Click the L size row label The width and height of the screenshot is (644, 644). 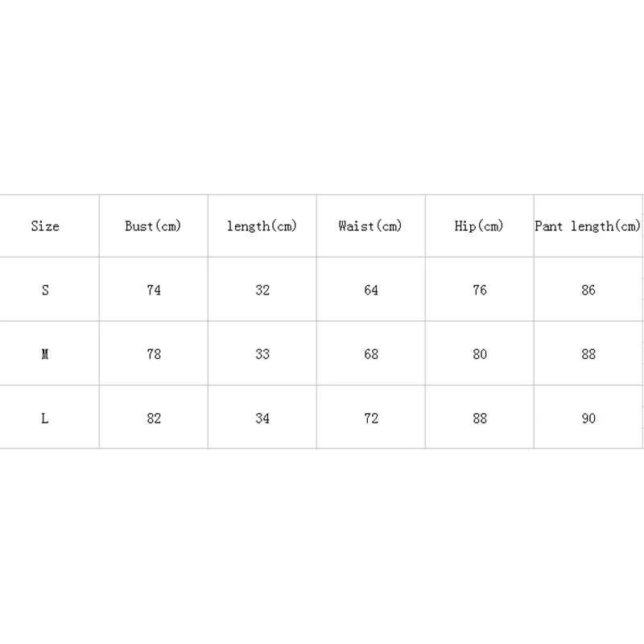pyautogui.click(x=45, y=419)
